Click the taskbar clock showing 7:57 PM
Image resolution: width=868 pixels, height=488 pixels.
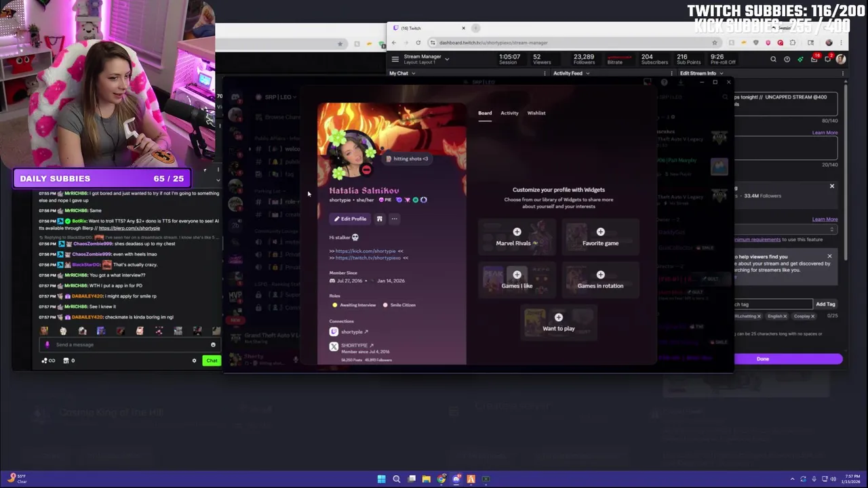click(x=851, y=479)
